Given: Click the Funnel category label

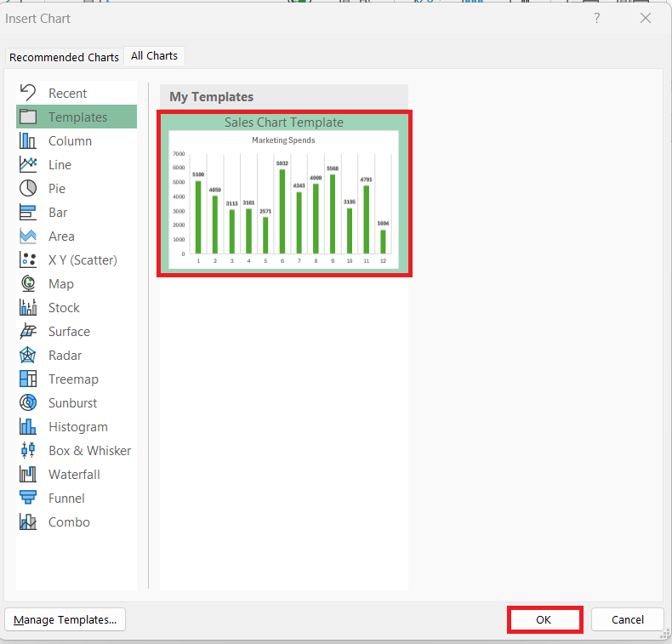Looking at the screenshot, I should tap(66, 499).
